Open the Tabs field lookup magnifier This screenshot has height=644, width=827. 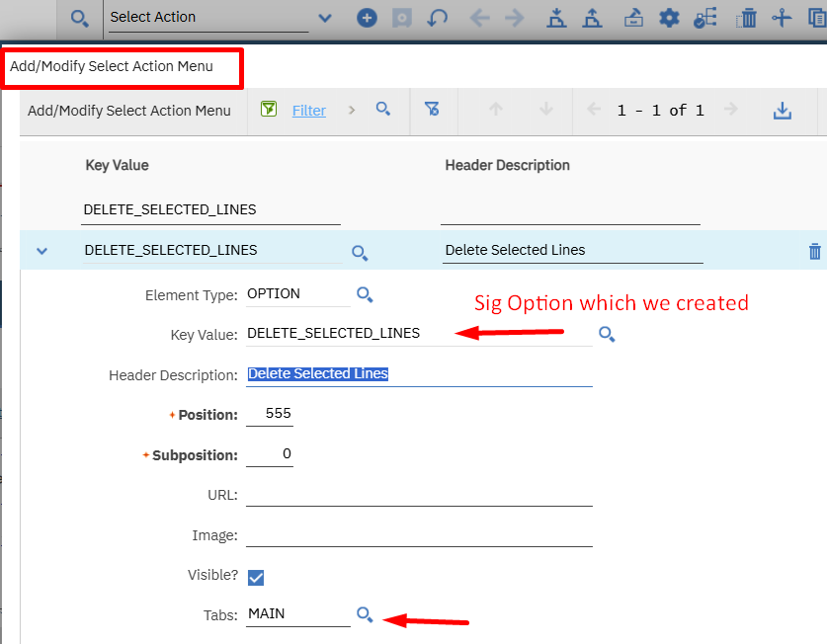click(365, 613)
